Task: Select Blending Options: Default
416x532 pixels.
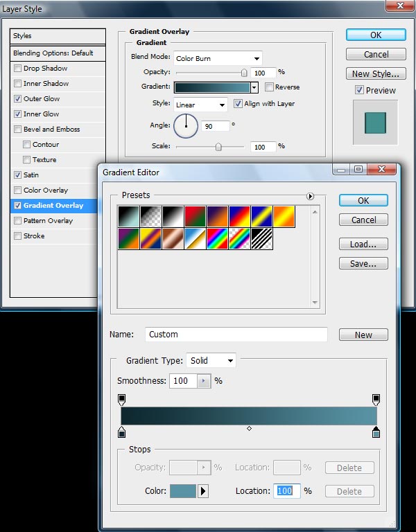Action: point(58,53)
